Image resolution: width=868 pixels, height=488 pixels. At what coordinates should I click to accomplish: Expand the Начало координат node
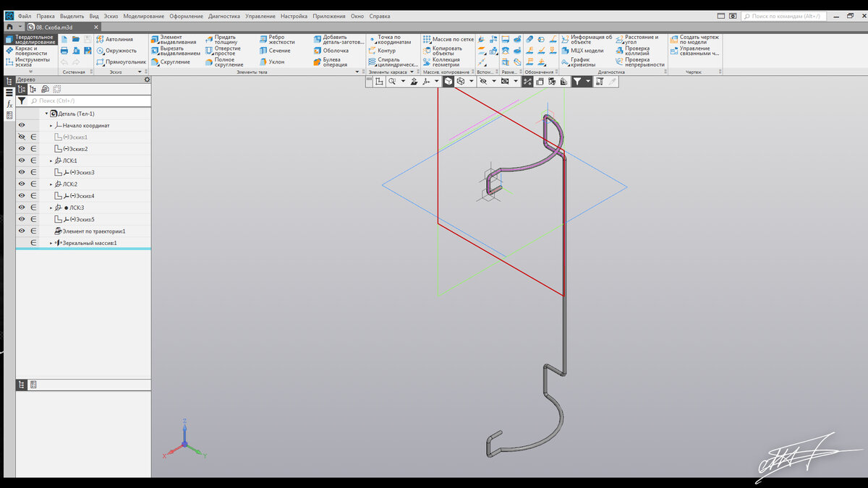[x=51, y=125]
